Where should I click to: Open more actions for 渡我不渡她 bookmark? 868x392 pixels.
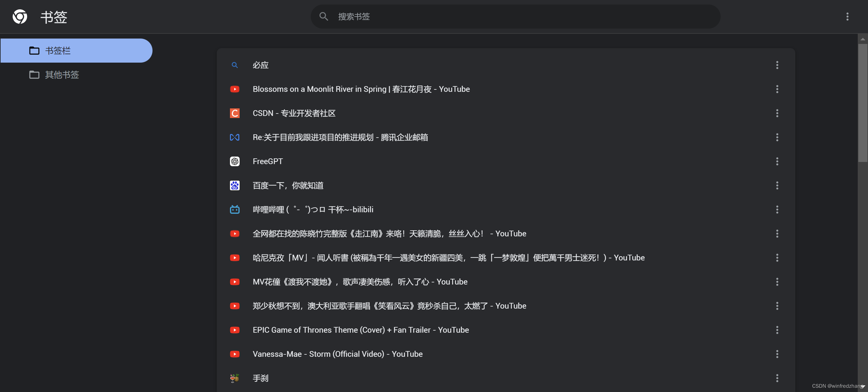click(x=777, y=282)
